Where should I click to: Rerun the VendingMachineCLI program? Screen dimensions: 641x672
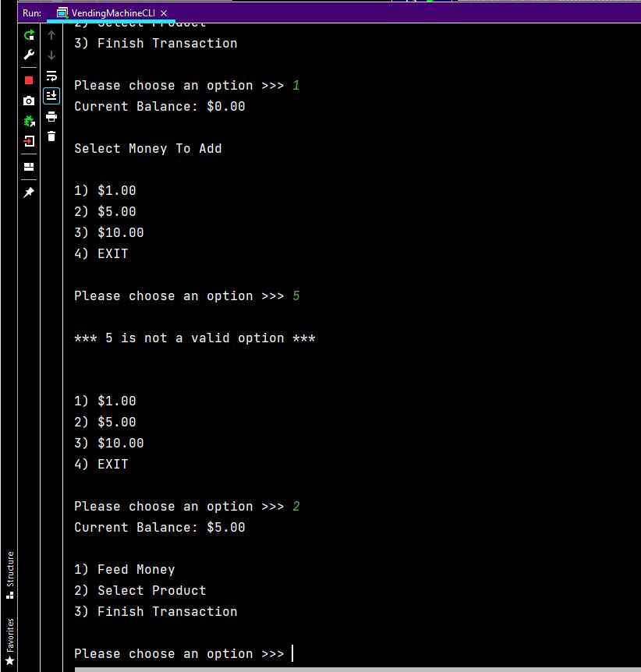tap(28, 35)
